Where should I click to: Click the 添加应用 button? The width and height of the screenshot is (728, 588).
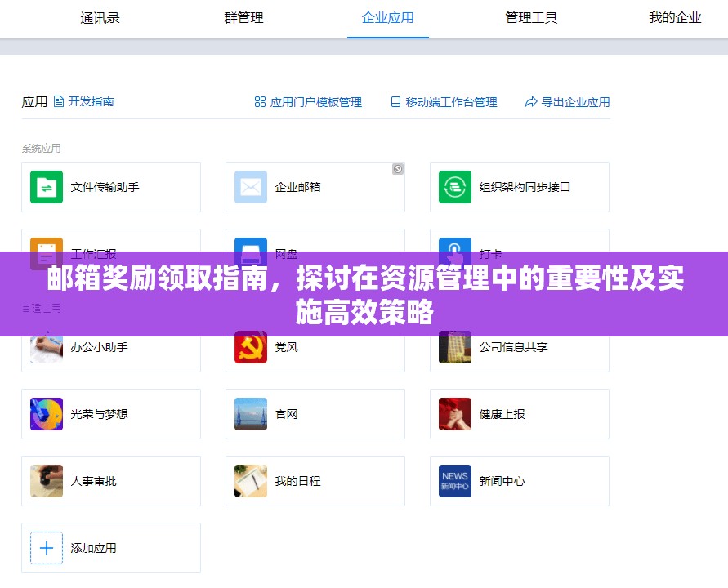(x=111, y=548)
